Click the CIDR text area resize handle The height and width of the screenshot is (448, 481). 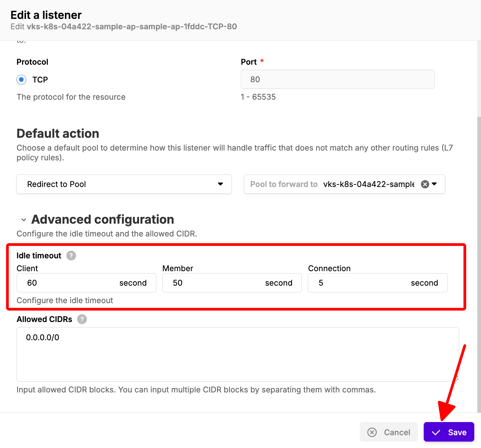point(456,379)
